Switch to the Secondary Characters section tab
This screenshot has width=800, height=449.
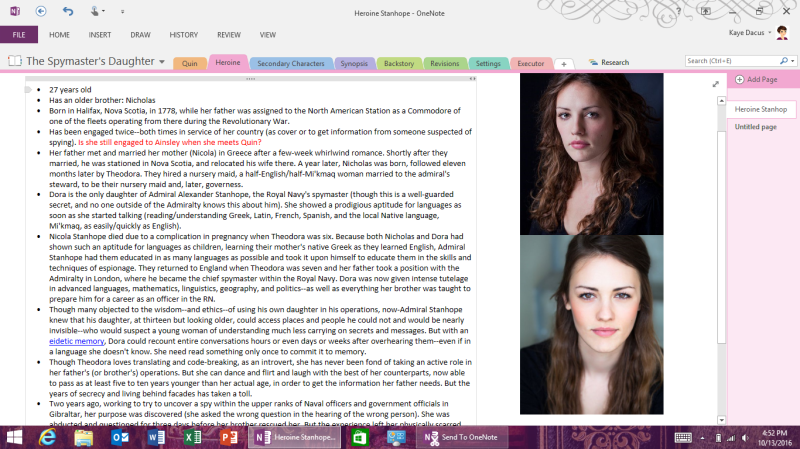coord(290,62)
